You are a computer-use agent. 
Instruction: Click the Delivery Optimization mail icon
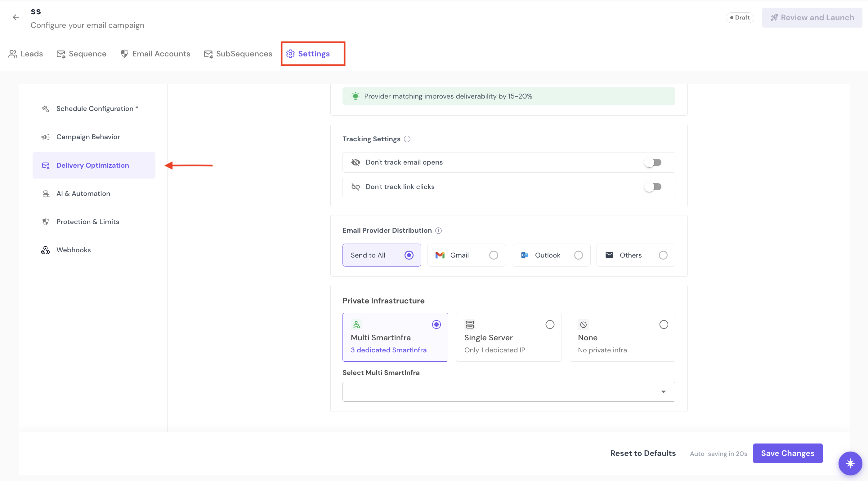[46, 165]
